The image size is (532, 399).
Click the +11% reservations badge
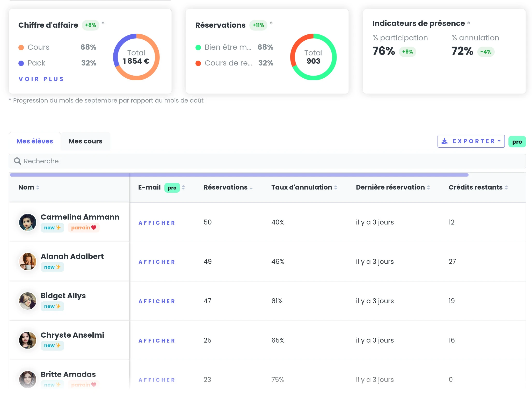pyautogui.click(x=258, y=25)
